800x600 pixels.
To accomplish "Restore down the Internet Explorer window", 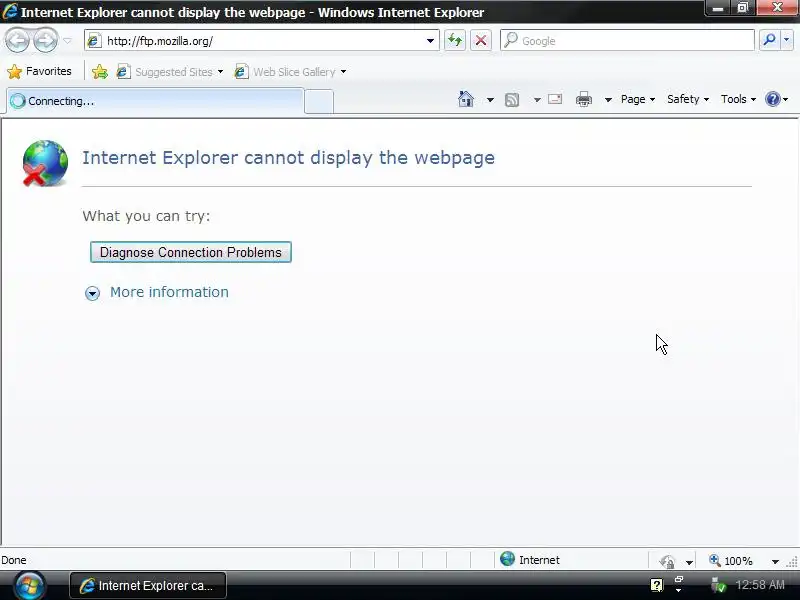I will point(743,8).
